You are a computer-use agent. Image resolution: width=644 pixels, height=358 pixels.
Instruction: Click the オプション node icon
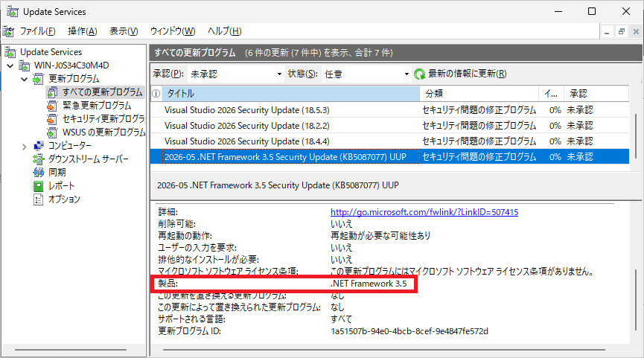(38, 199)
